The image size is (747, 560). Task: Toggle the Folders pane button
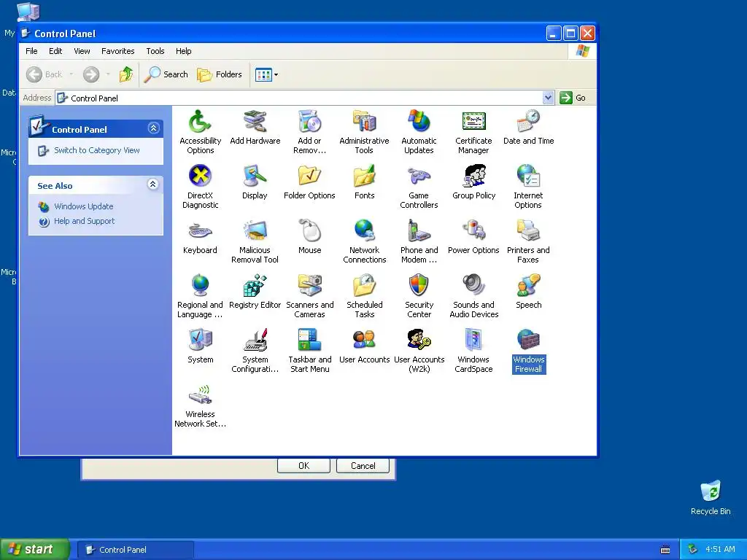[220, 74]
